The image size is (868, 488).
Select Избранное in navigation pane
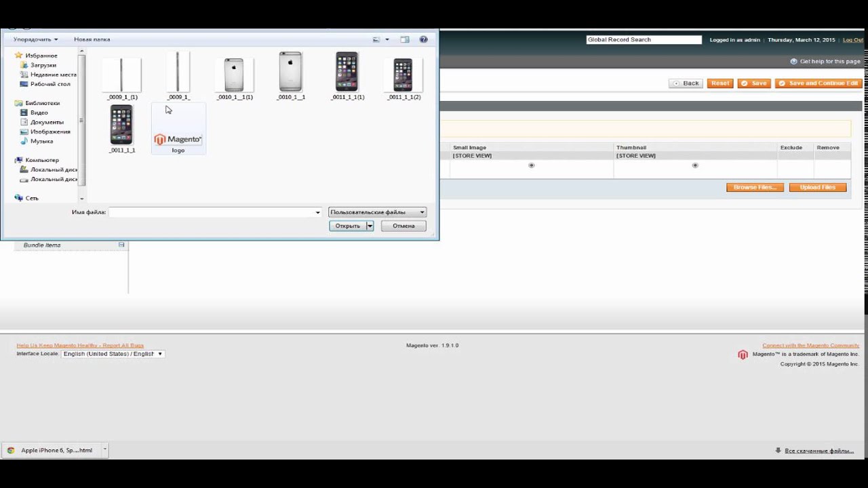[x=41, y=56]
